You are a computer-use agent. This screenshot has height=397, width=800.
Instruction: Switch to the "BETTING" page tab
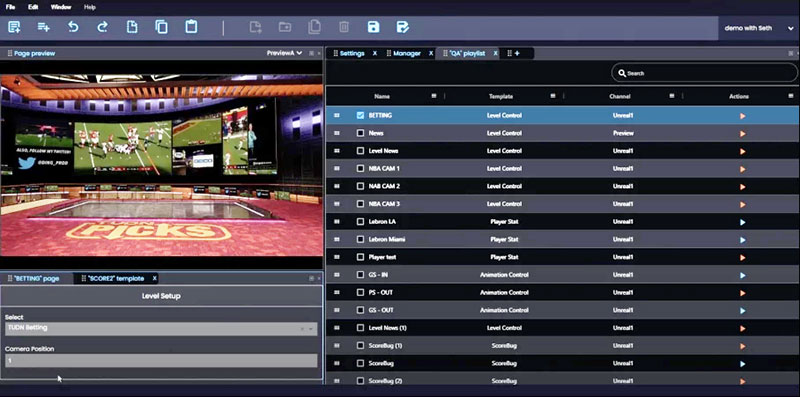point(37,278)
